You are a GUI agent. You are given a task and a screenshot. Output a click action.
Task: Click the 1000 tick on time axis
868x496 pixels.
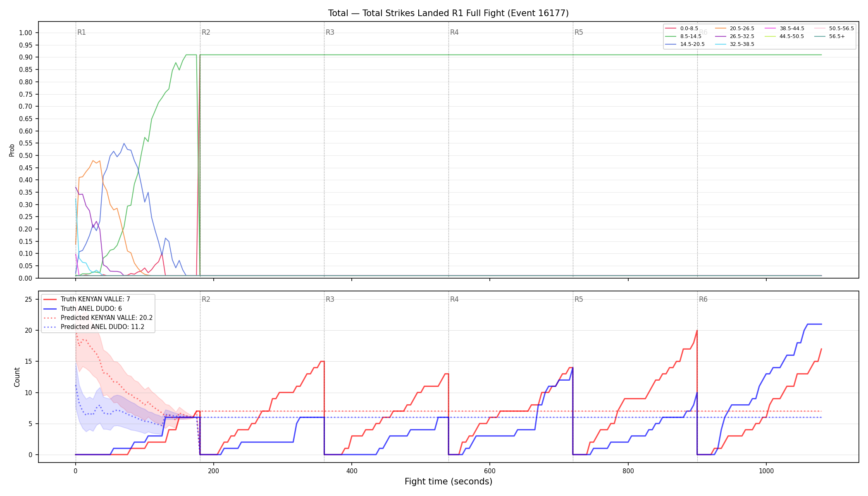(x=766, y=471)
